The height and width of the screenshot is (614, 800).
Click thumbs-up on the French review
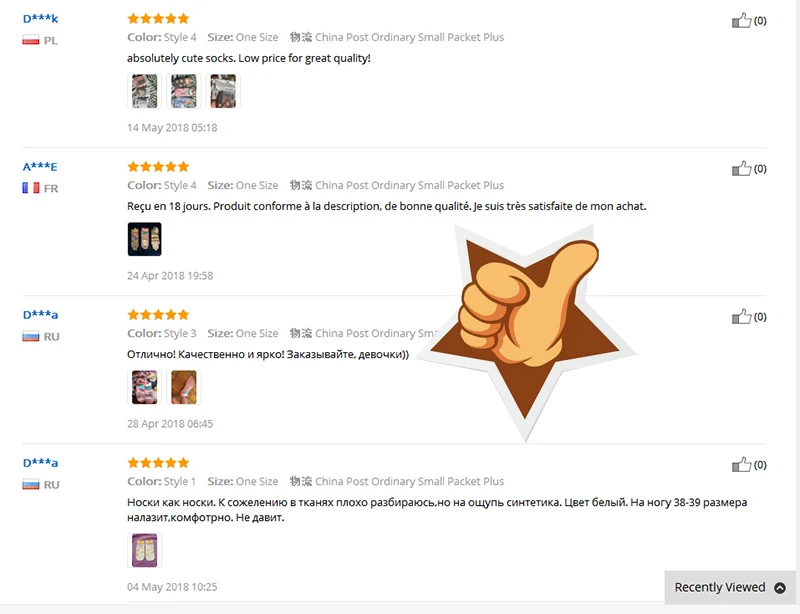741,168
